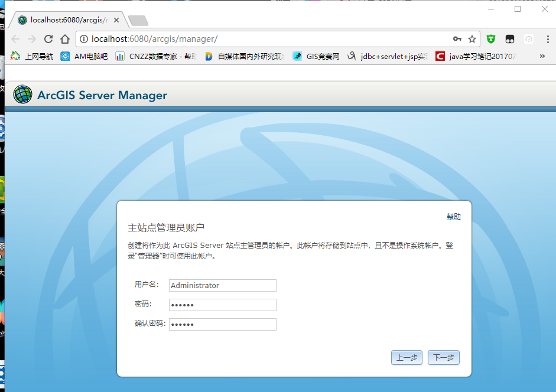Click the 主站点管理员账户 heading text
This screenshot has height=392, width=556.
166,227
